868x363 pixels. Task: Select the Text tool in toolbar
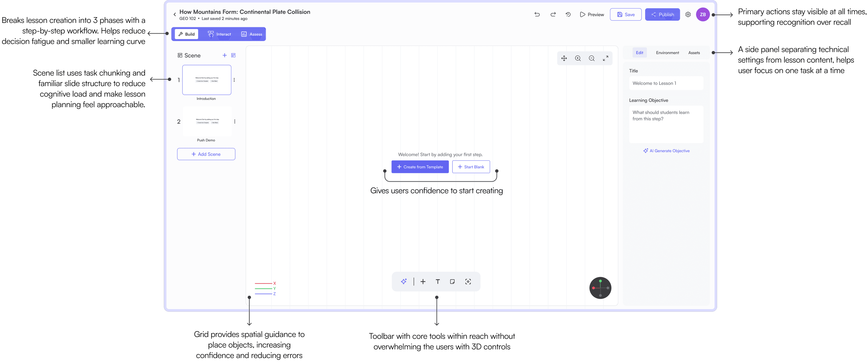coord(438,281)
